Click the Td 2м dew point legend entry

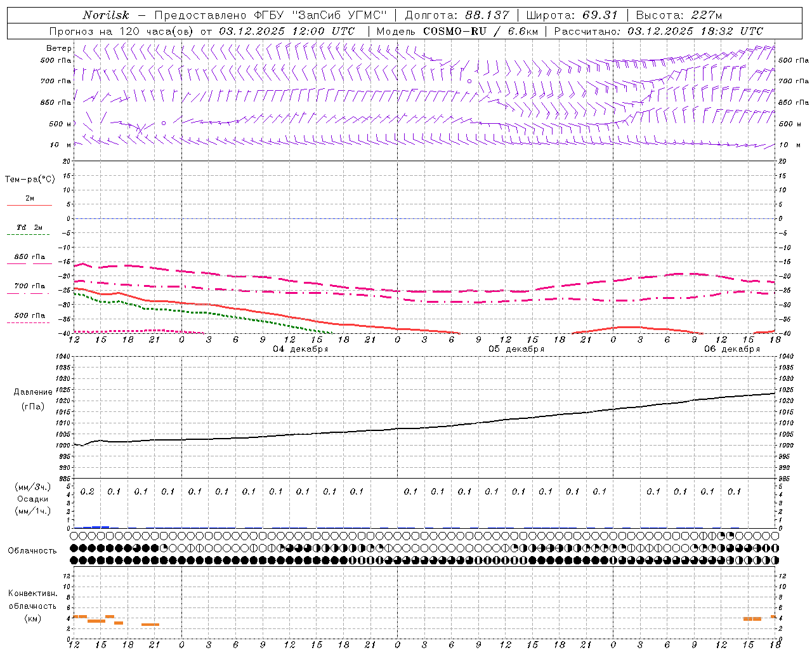[29, 227]
